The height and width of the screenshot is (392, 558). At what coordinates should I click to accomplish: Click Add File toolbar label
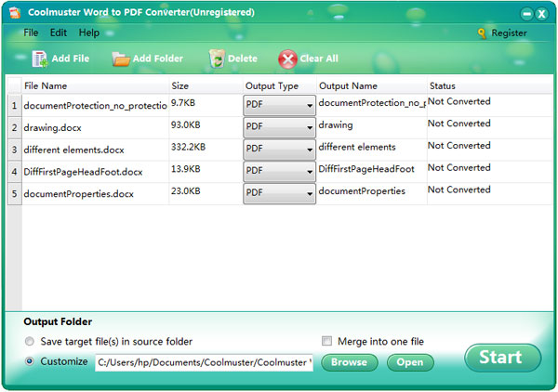click(x=71, y=59)
